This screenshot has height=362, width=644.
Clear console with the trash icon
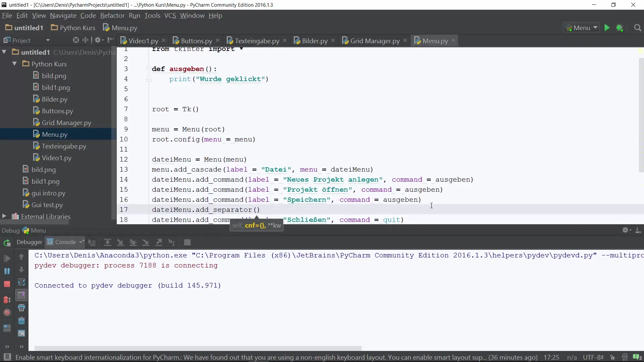(21, 321)
